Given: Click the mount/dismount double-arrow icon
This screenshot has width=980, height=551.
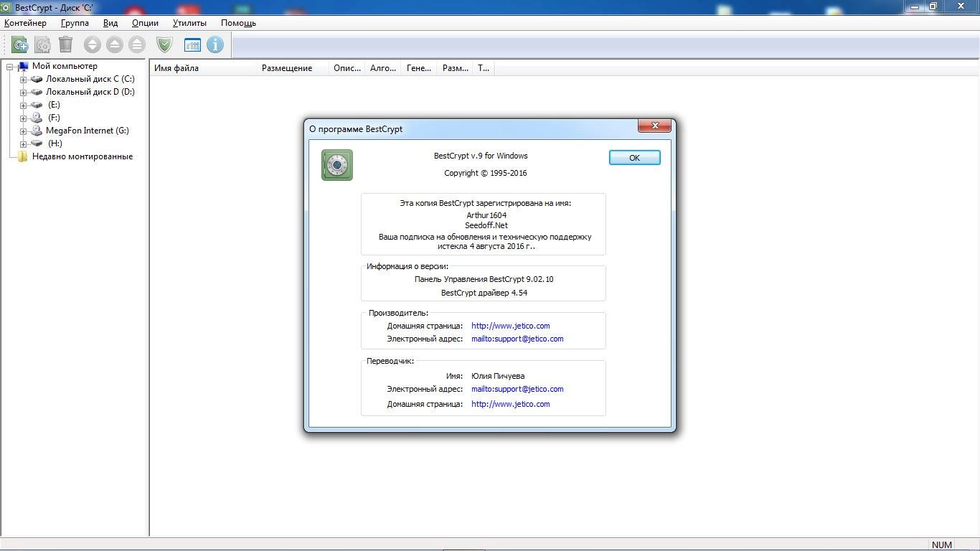Looking at the screenshot, I should [92, 44].
